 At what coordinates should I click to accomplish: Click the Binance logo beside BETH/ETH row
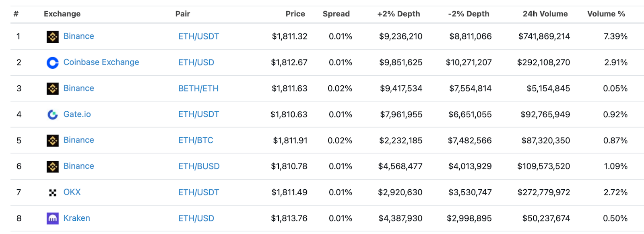pyautogui.click(x=52, y=89)
